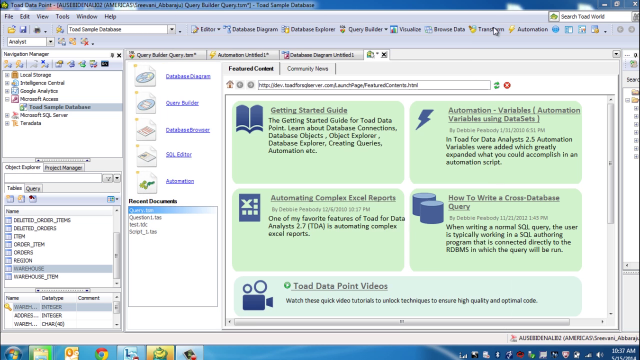This screenshot has height=360, width=640.
Task: Launch the Transform tool
Action: 487,29
